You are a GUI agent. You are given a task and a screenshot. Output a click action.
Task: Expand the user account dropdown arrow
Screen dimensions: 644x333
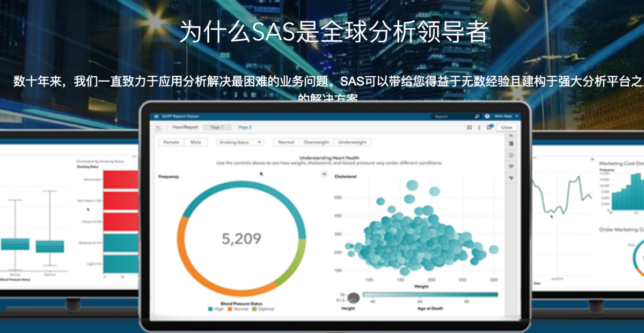[516, 116]
